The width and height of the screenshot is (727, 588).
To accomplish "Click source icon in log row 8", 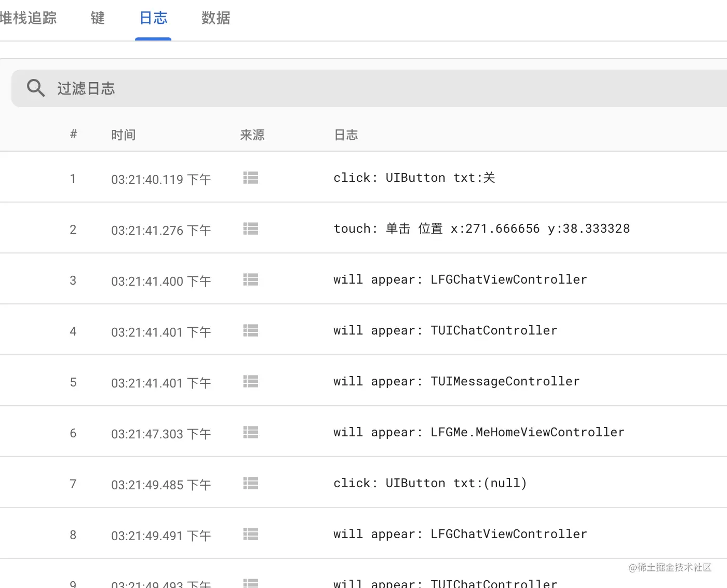I will tap(251, 534).
